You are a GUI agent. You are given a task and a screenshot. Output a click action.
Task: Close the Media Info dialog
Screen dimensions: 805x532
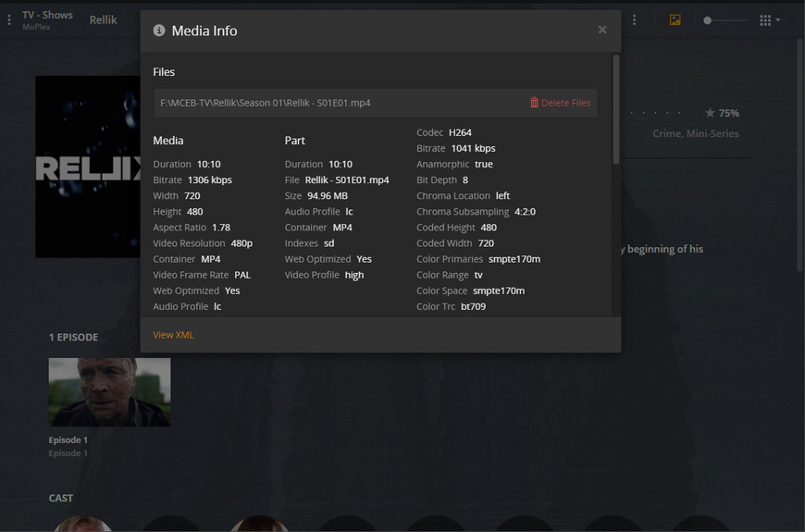[602, 31]
